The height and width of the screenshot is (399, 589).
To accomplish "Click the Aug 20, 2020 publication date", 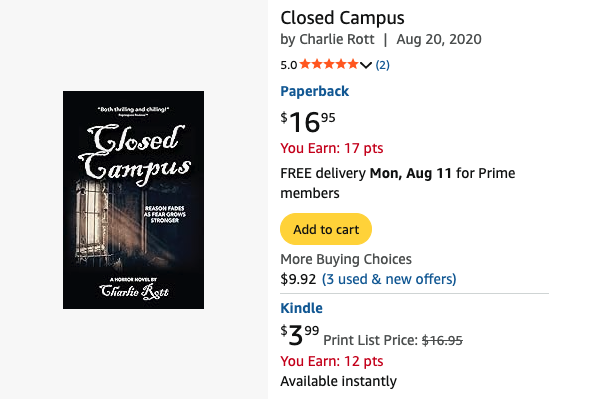I will (439, 39).
